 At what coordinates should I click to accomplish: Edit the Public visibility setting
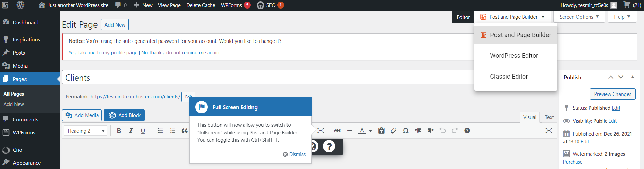pos(613,121)
